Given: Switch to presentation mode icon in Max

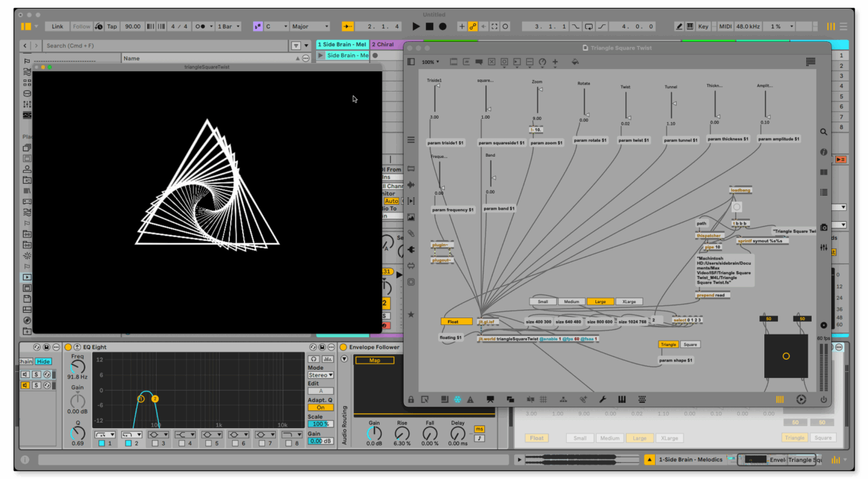Looking at the screenshot, I should point(490,400).
